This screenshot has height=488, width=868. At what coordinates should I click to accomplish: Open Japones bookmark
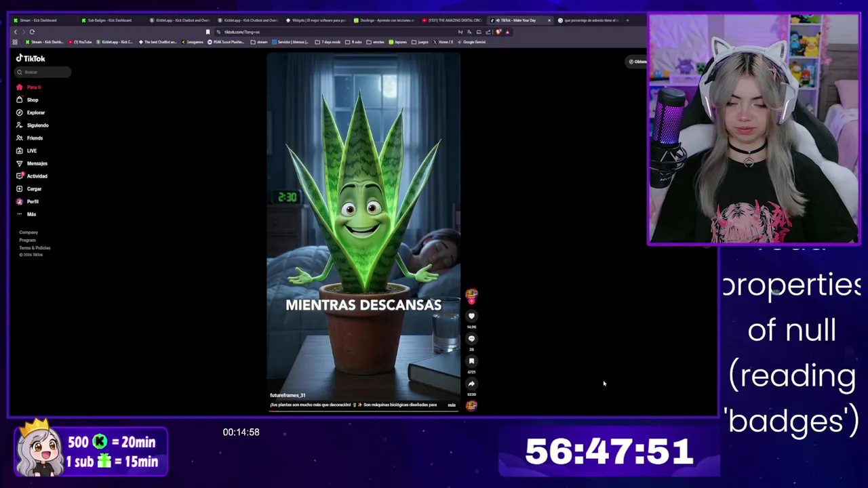397,42
